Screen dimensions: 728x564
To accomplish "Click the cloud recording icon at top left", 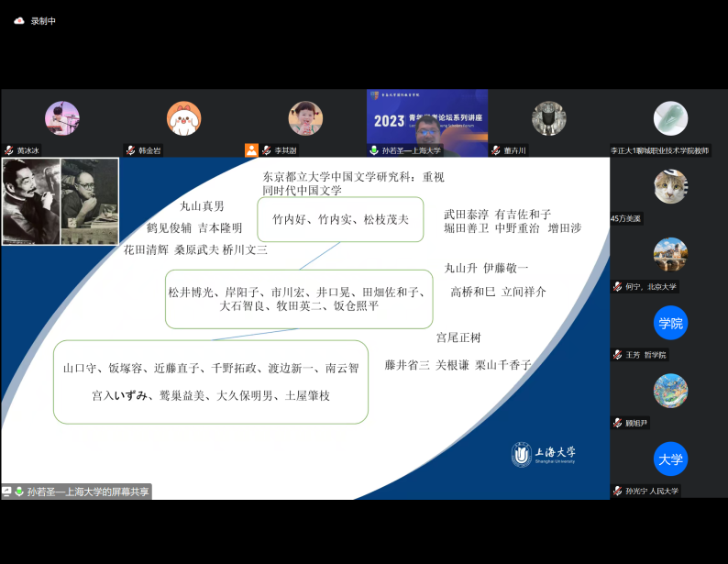I will tap(18, 21).
